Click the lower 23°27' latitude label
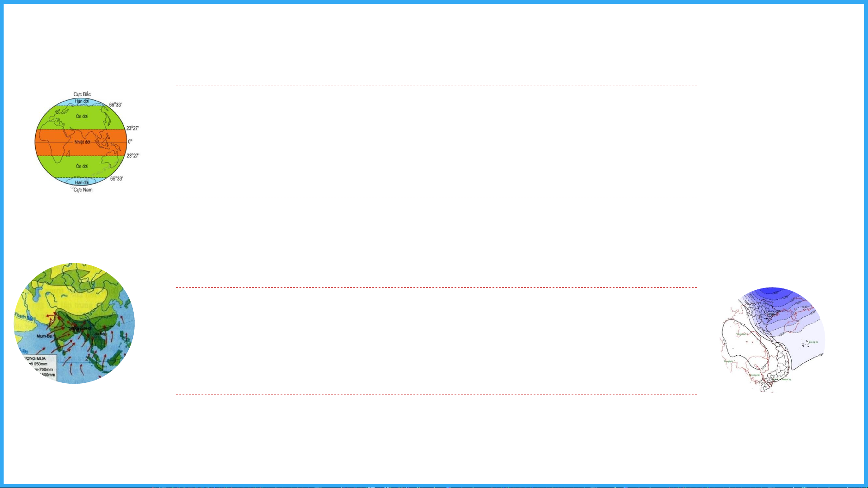The height and width of the screenshot is (488, 868). coord(133,156)
